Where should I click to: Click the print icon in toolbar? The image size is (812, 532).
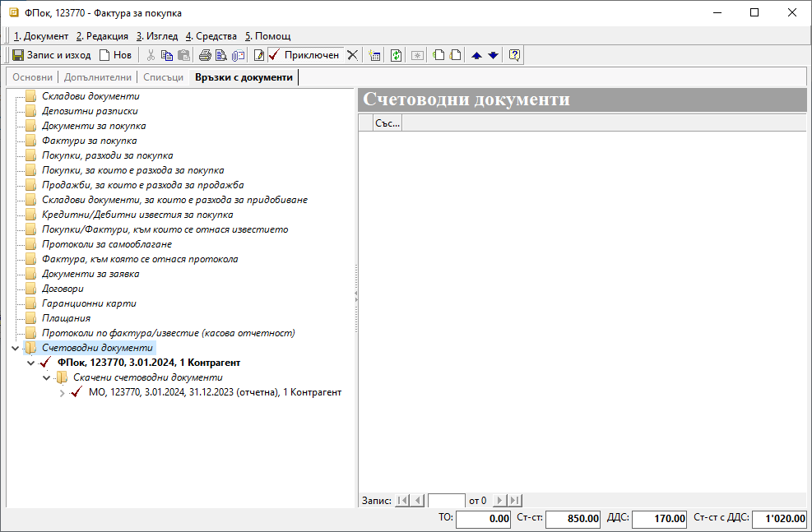(x=205, y=55)
